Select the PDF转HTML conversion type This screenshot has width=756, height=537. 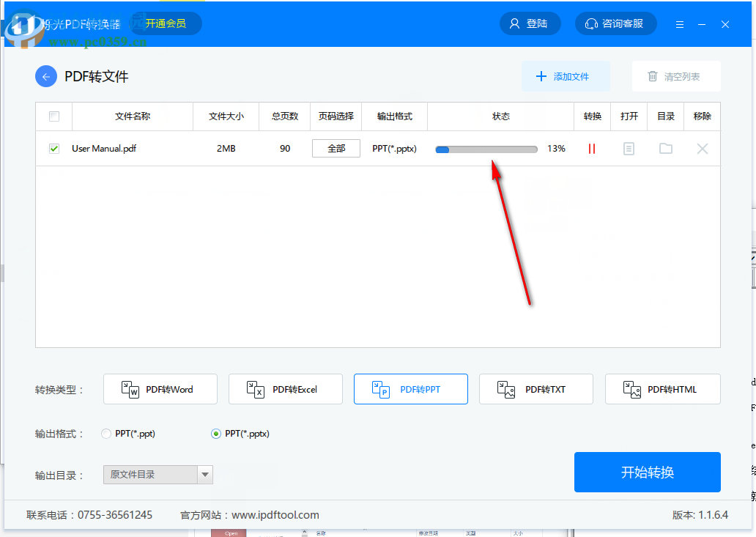[x=662, y=389]
